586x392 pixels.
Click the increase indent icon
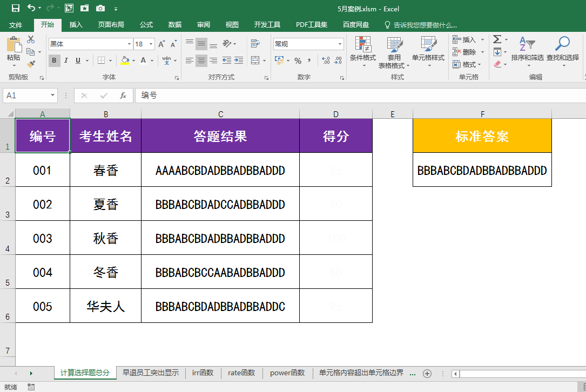tap(239, 60)
